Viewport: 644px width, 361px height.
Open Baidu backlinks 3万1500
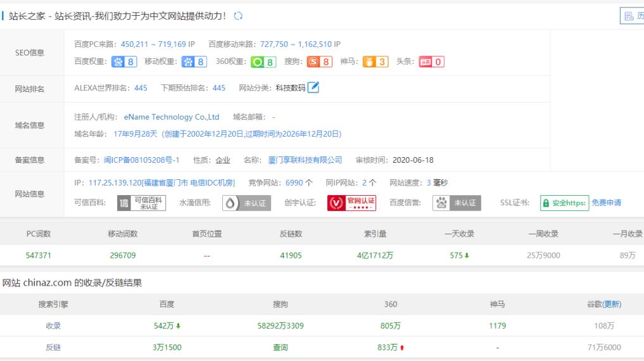(167, 348)
